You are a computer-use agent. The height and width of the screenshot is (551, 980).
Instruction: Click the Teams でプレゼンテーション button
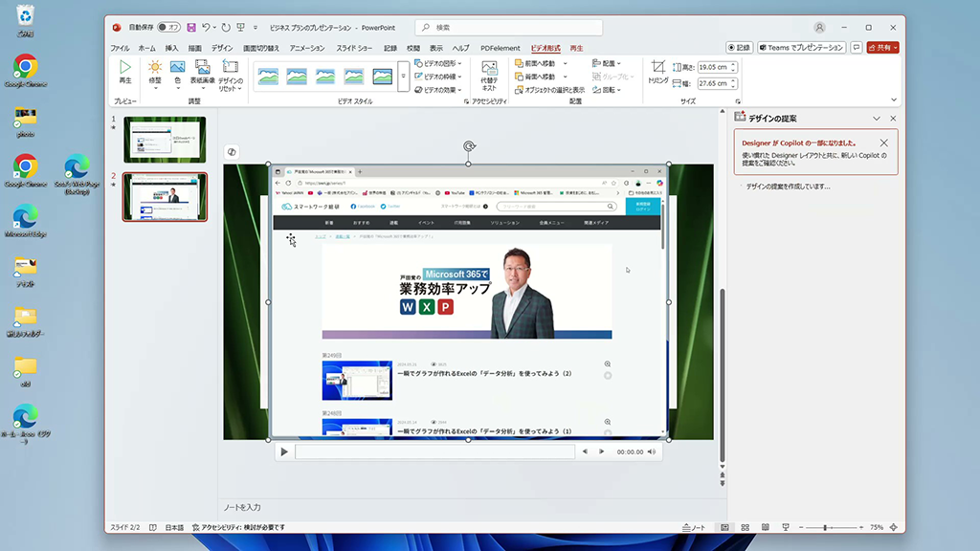click(801, 48)
